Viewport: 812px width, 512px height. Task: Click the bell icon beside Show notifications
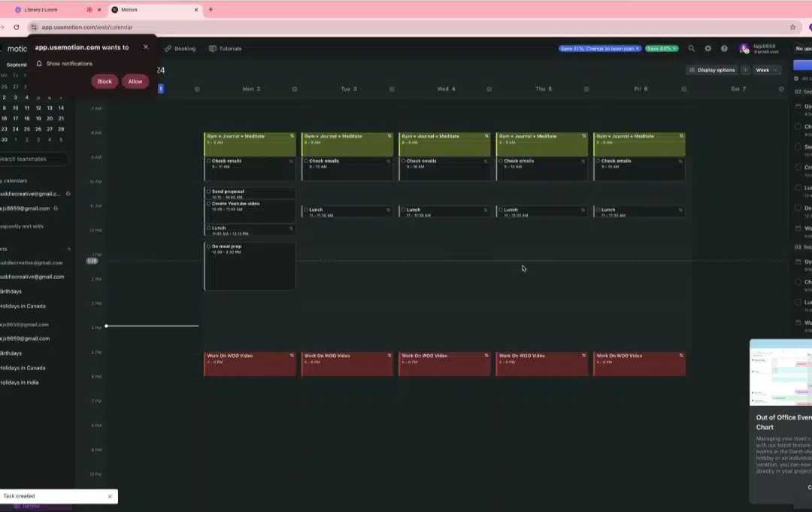pos(39,63)
